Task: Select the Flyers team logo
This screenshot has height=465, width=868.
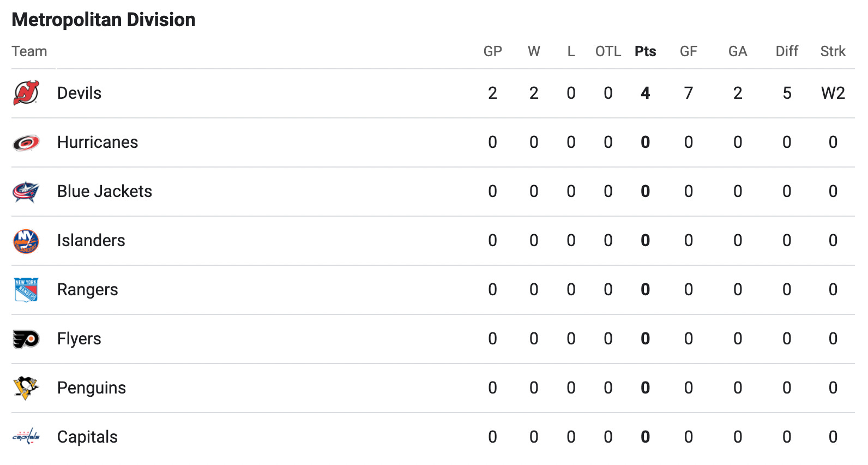Action: pos(26,339)
